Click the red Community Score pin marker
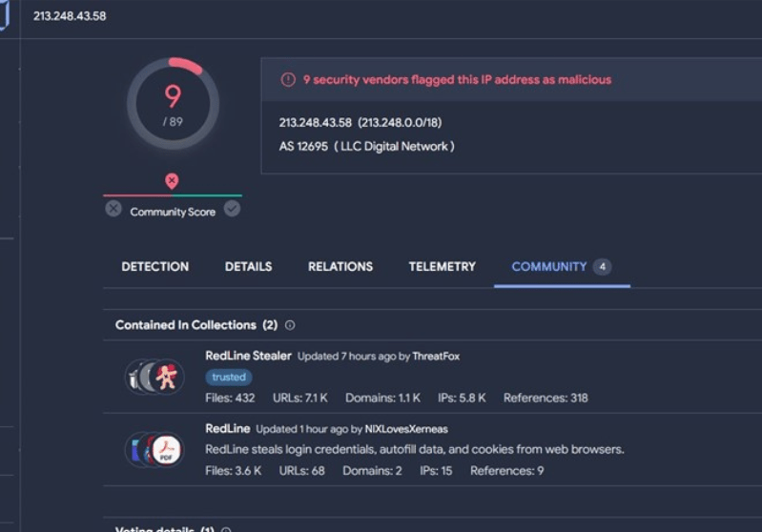Viewport: 762px width, 532px height. [172, 180]
